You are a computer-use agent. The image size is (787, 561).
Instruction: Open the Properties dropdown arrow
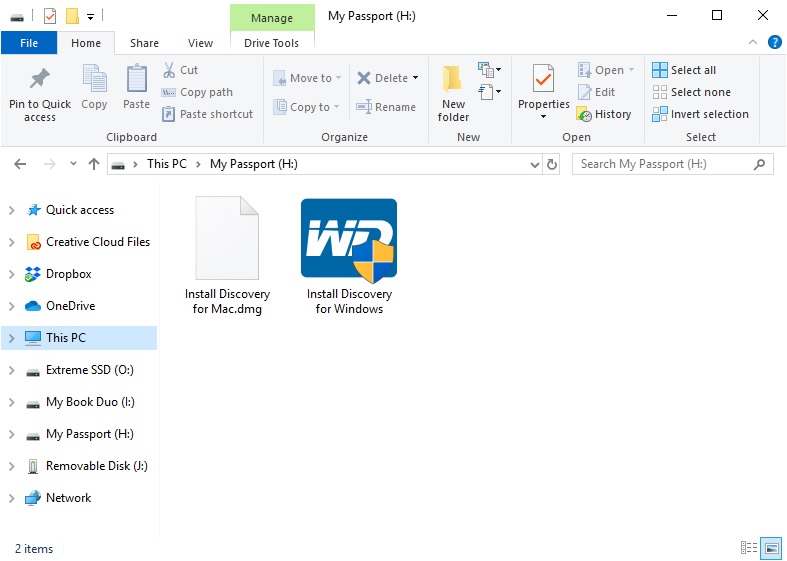pyautogui.click(x=544, y=117)
